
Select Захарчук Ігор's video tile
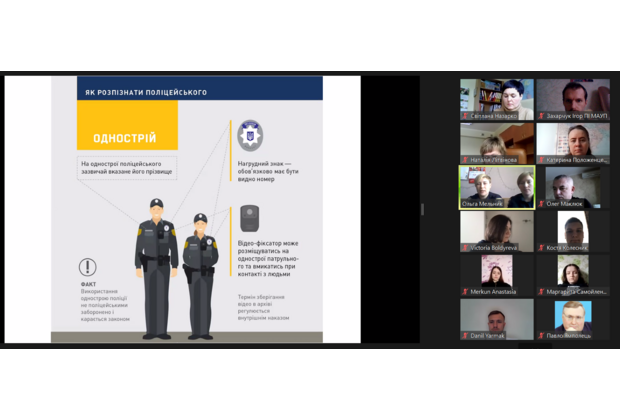(572, 98)
